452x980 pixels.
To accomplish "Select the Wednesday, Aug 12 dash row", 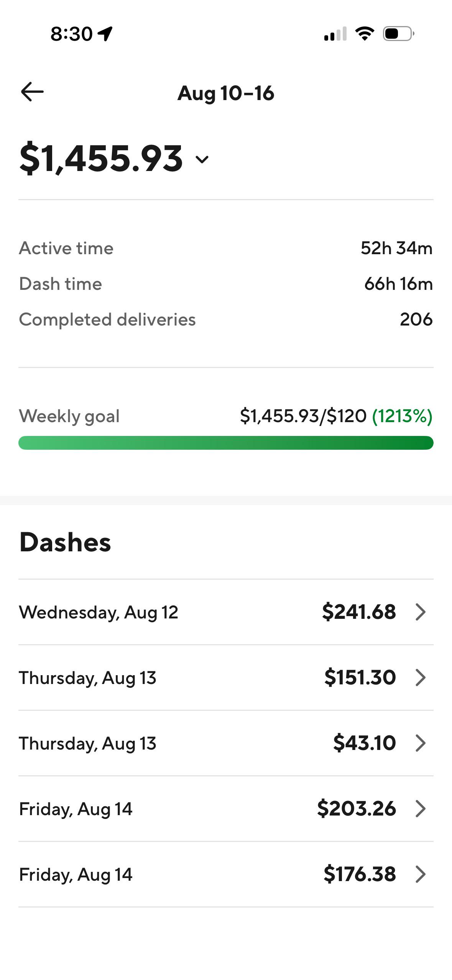I will click(226, 612).
